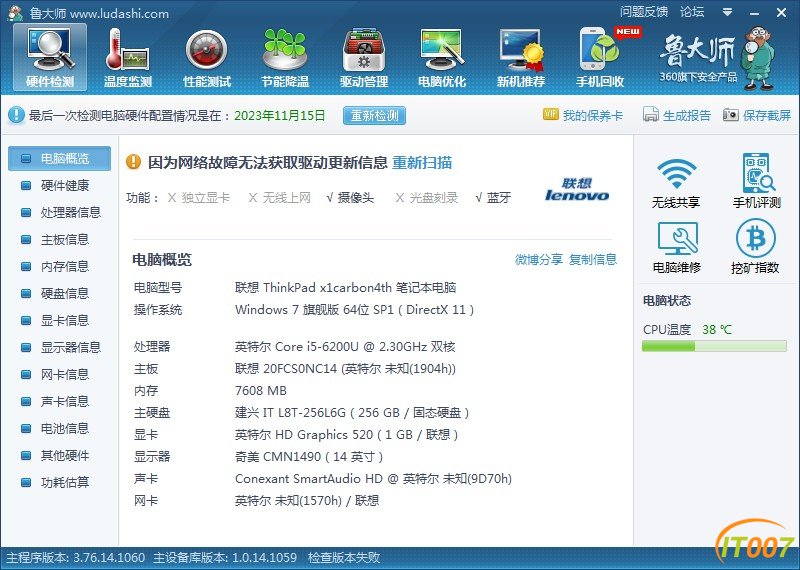Screen dimensions: 800x570
Task: Select 电脑概览 in the sidebar
Action: (60, 159)
